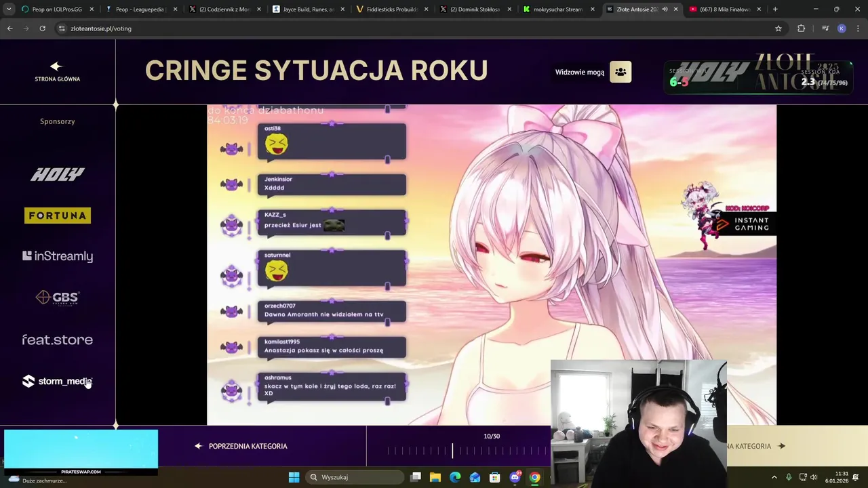Viewport: 868px width, 488px height.
Task: Switch to Dominik Stokłosa X tab
Action: pyautogui.click(x=475, y=9)
